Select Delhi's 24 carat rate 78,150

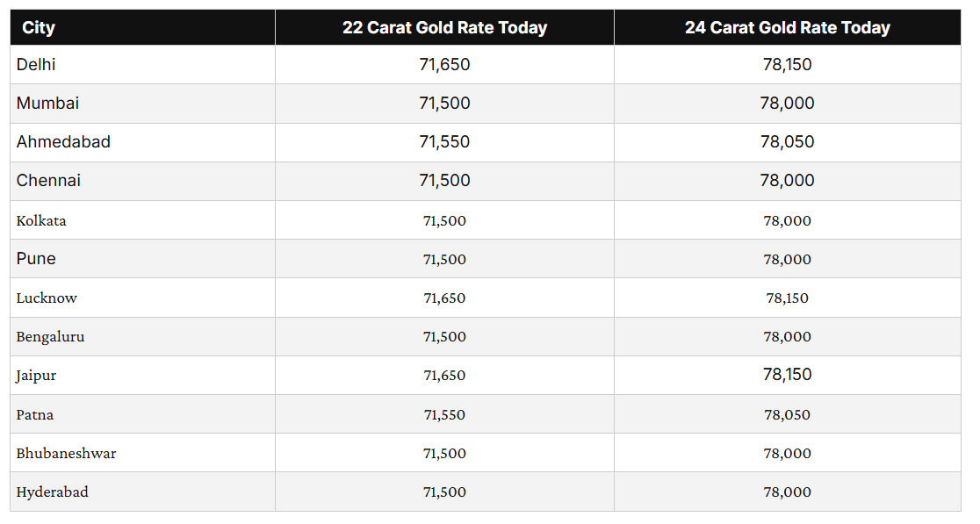point(787,65)
